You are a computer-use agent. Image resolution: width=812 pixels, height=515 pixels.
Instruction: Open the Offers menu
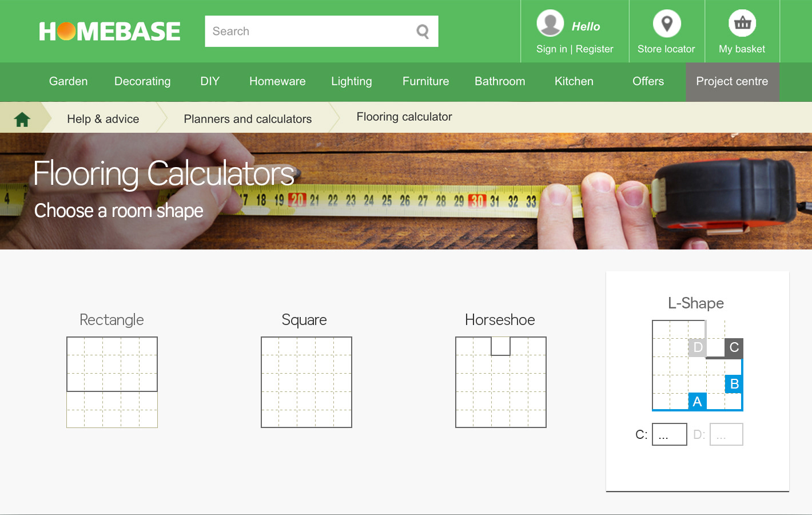point(648,81)
